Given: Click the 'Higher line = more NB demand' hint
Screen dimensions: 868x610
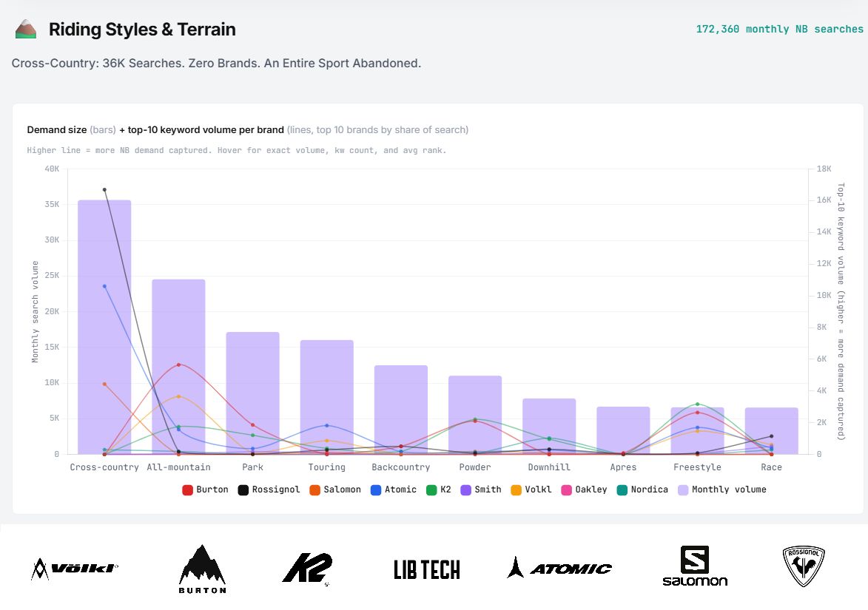Looking at the screenshot, I should click(x=236, y=150).
